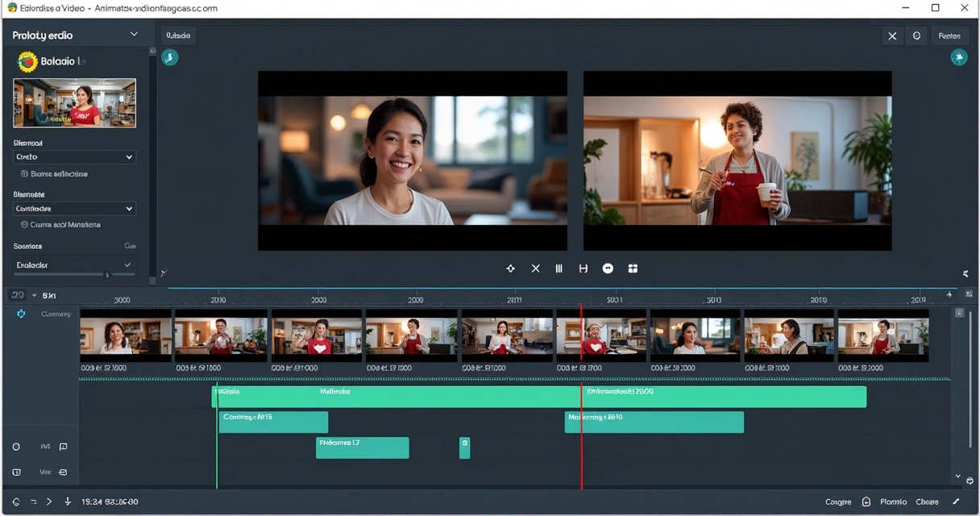This screenshot has height=516, width=980.
Task: Click the download arrow icon in the bottom bar
Action: click(x=68, y=501)
